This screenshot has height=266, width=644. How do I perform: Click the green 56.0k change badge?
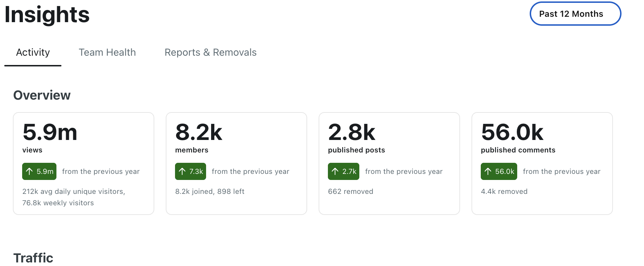(x=499, y=171)
